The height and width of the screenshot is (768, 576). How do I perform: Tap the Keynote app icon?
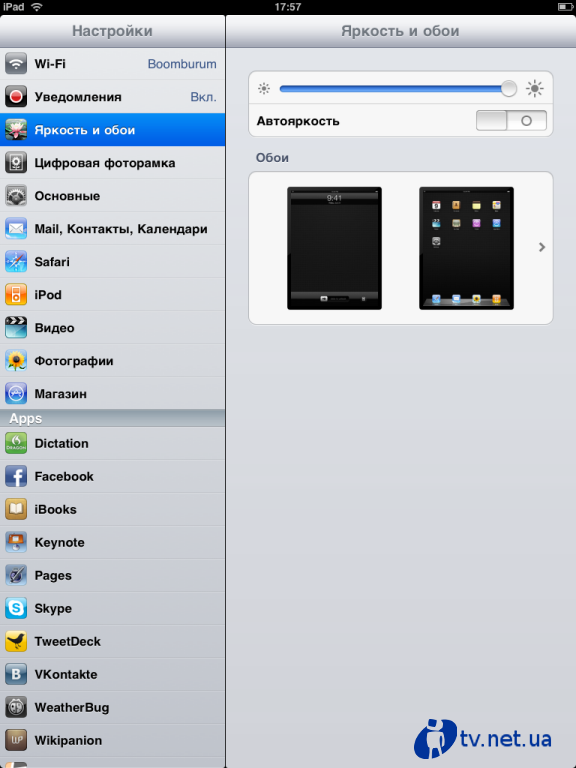coord(16,543)
